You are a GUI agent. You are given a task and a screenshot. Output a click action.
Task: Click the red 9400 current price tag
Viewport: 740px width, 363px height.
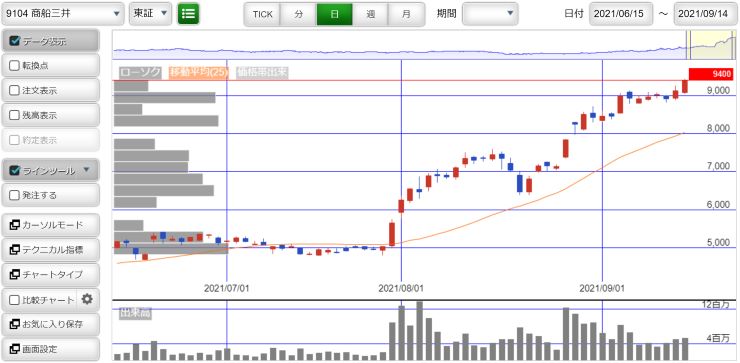tap(712, 74)
